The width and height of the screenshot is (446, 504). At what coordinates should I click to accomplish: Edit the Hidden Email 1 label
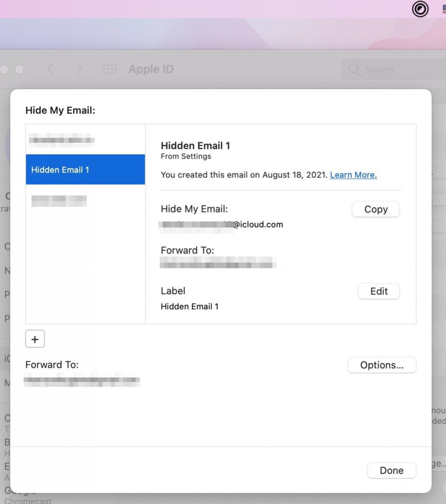(379, 291)
